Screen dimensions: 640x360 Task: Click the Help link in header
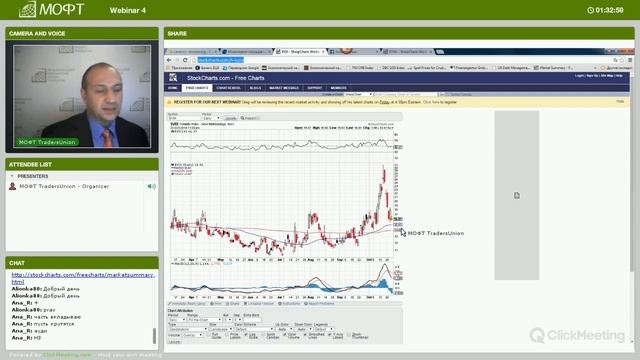[619, 76]
